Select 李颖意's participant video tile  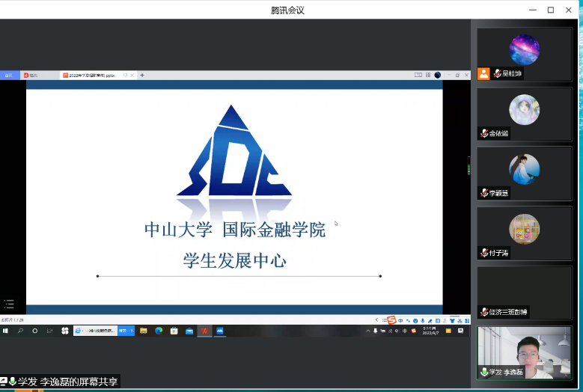tap(524, 171)
